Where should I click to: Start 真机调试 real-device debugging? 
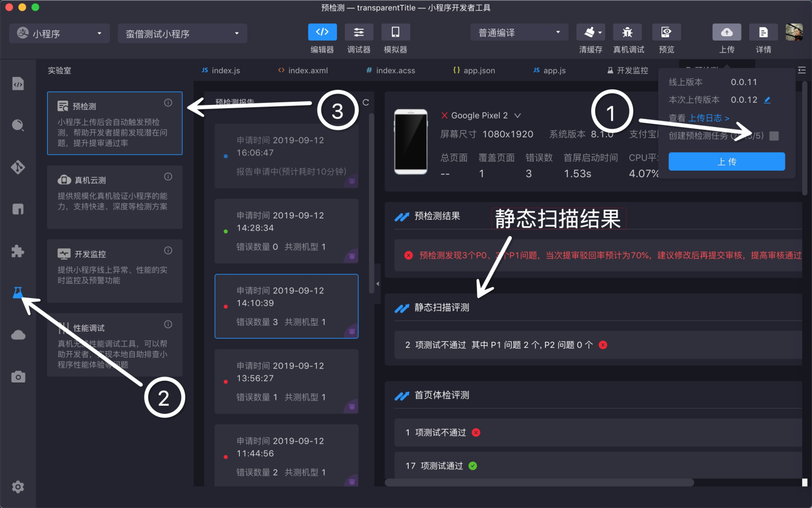627,32
